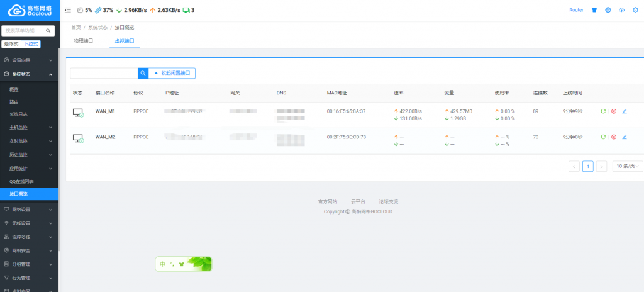Switch to the 物理接口 tab
The width and height of the screenshot is (644, 292).
(84, 40)
